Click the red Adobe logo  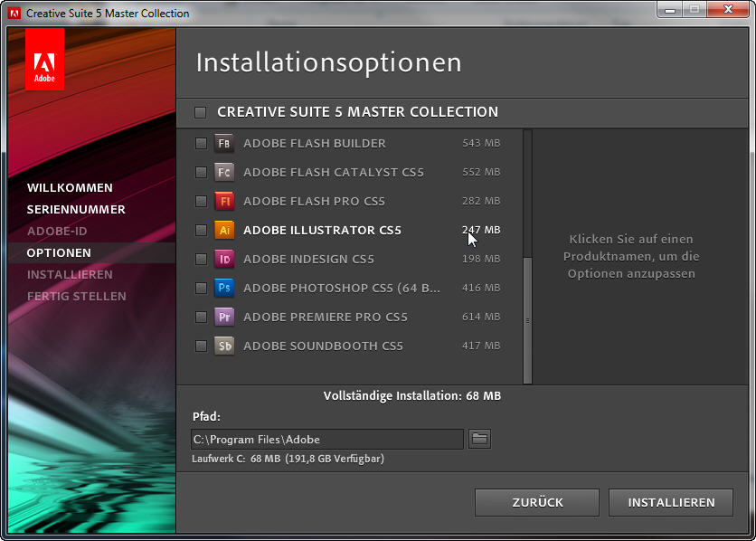[x=44, y=60]
